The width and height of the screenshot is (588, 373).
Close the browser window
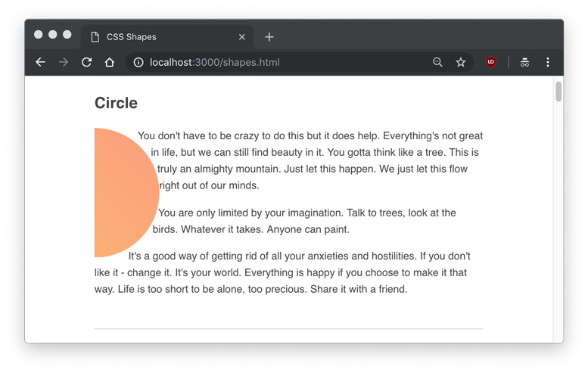click(x=39, y=35)
